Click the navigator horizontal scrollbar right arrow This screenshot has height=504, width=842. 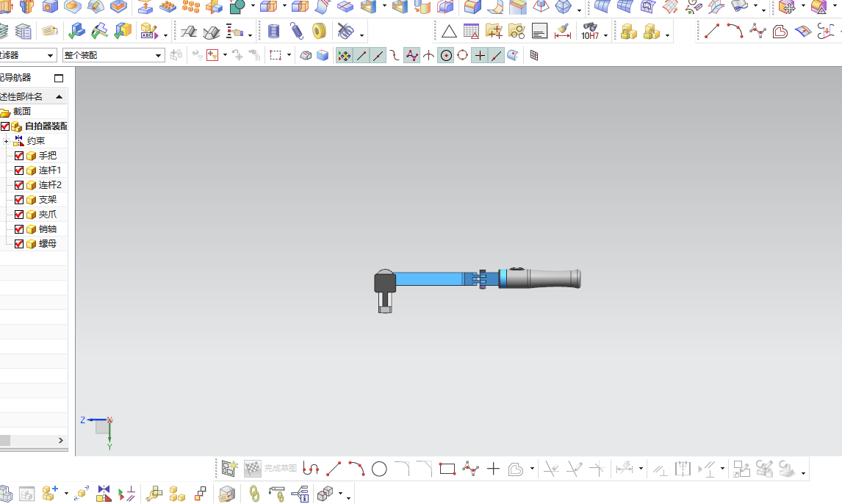coord(61,441)
